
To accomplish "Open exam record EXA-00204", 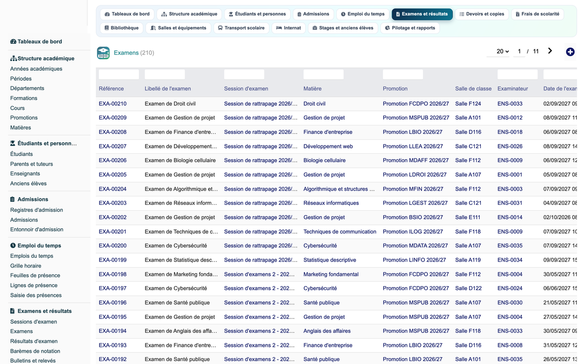I will point(113,189).
